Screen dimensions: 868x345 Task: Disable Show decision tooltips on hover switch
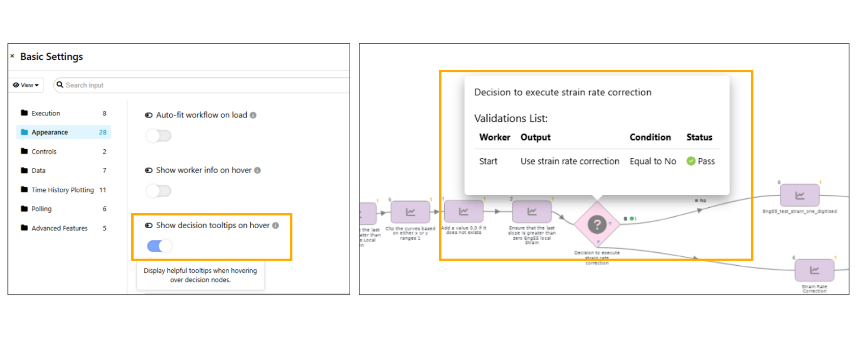[159, 246]
